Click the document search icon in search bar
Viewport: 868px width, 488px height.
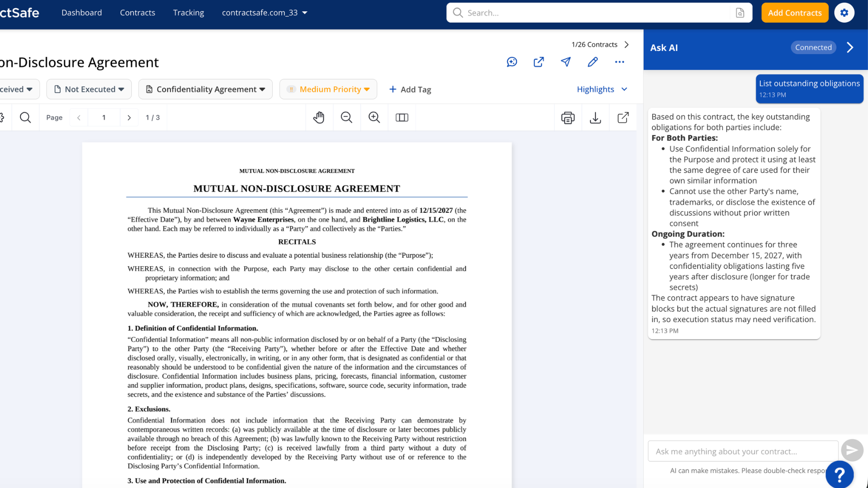click(x=740, y=13)
